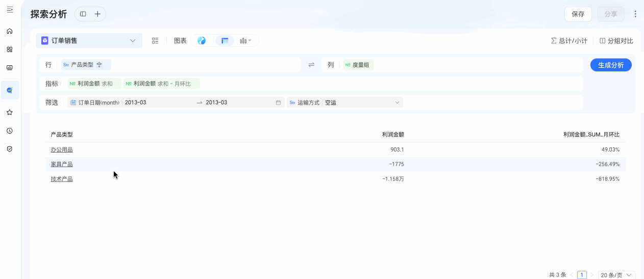The height and width of the screenshot is (279, 644).
Task: Click the -256.49% cell
Action: [x=607, y=164]
